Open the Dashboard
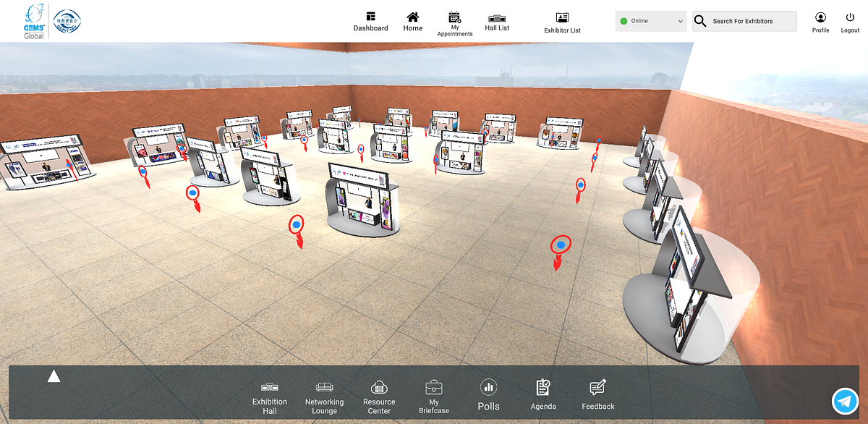Viewport: 868px width, 424px height. point(370,22)
